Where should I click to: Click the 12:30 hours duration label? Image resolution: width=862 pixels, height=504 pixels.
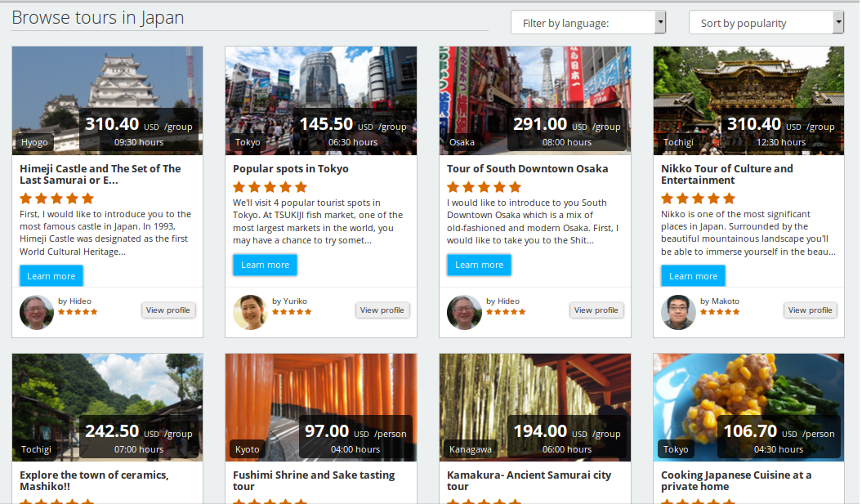click(x=780, y=142)
